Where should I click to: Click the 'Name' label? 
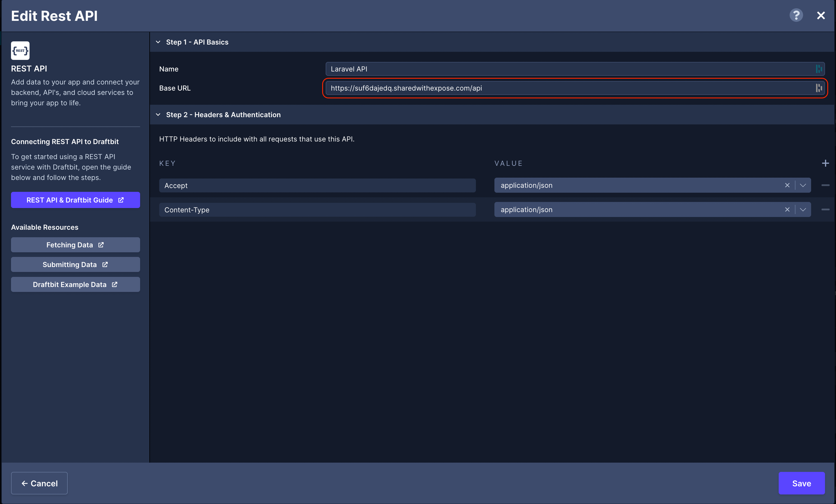169,69
